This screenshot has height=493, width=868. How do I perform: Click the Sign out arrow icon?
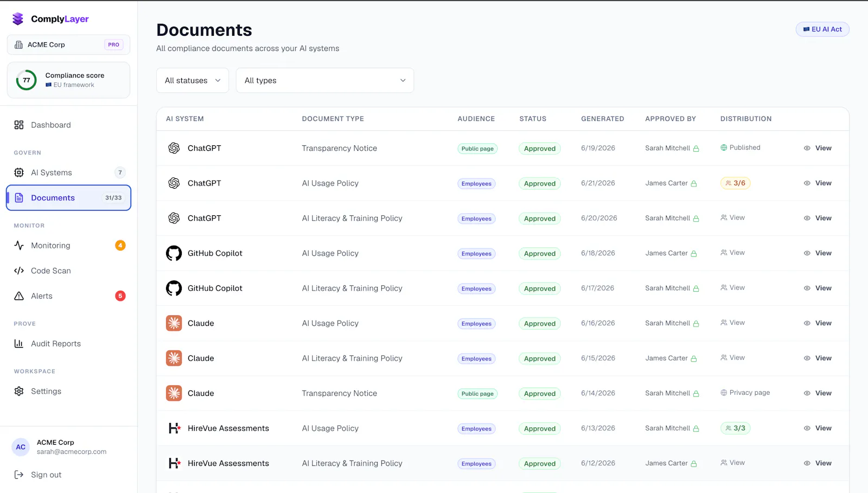[19, 475]
